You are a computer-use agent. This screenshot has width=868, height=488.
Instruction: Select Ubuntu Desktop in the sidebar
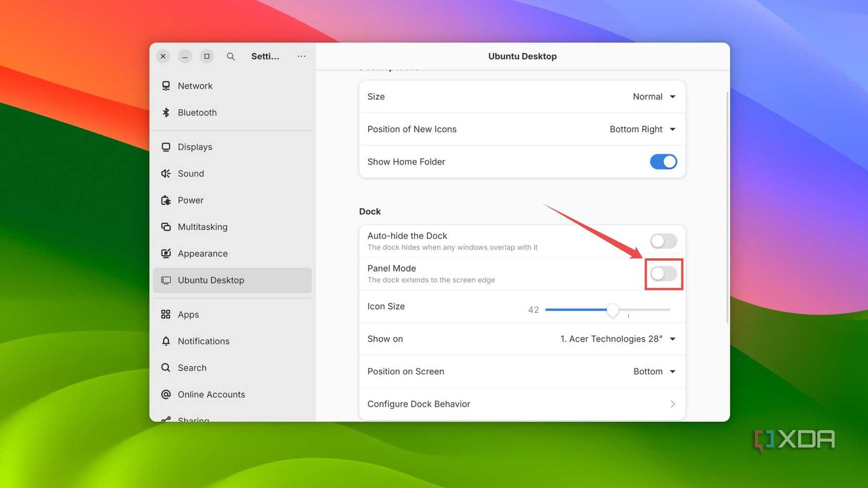210,280
